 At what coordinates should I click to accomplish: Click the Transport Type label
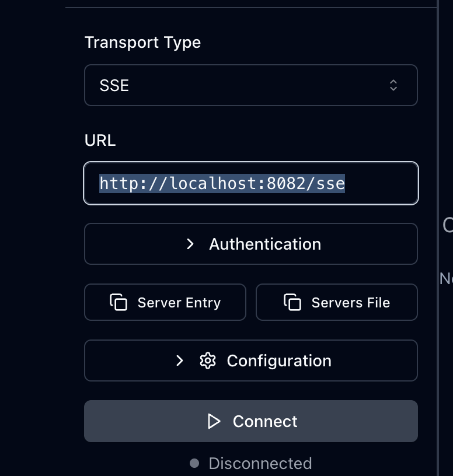[x=142, y=43]
